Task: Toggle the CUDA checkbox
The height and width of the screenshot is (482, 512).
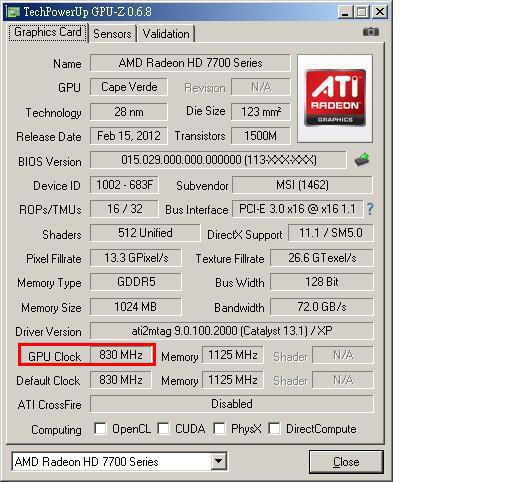Action: pyautogui.click(x=163, y=428)
